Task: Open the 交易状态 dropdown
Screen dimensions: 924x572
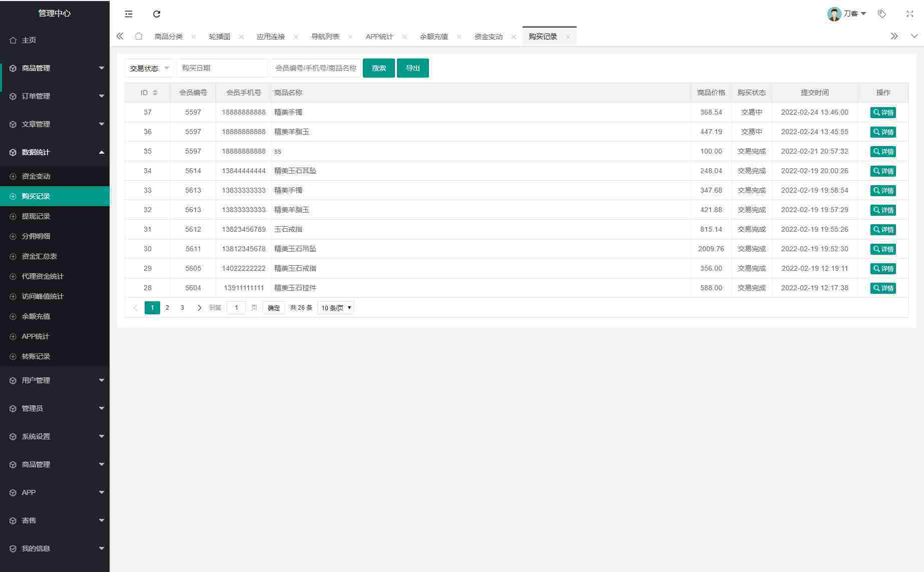Action: click(149, 68)
